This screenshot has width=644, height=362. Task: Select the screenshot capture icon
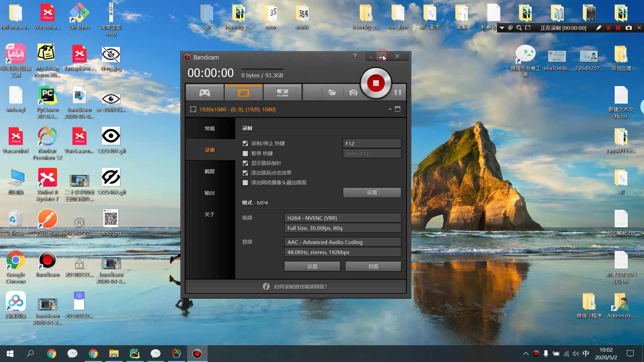click(354, 93)
